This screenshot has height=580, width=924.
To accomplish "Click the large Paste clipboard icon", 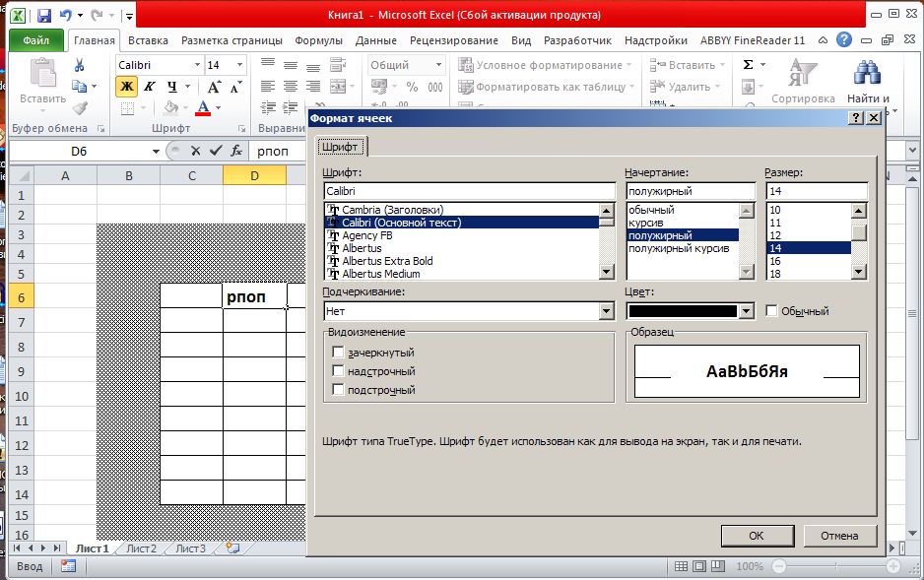I will coord(42,73).
